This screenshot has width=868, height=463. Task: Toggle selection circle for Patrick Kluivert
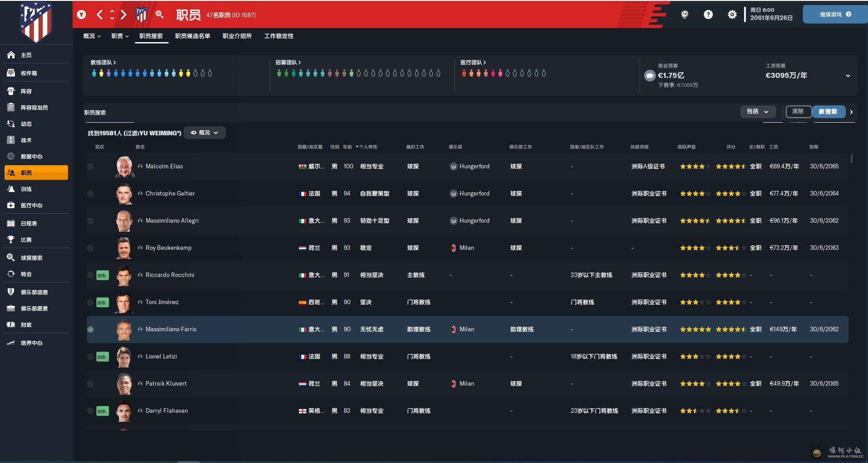(x=90, y=384)
